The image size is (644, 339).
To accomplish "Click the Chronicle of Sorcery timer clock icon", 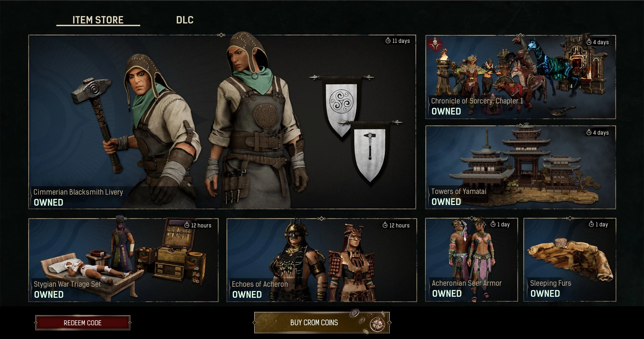I will click(x=589, y=42).
